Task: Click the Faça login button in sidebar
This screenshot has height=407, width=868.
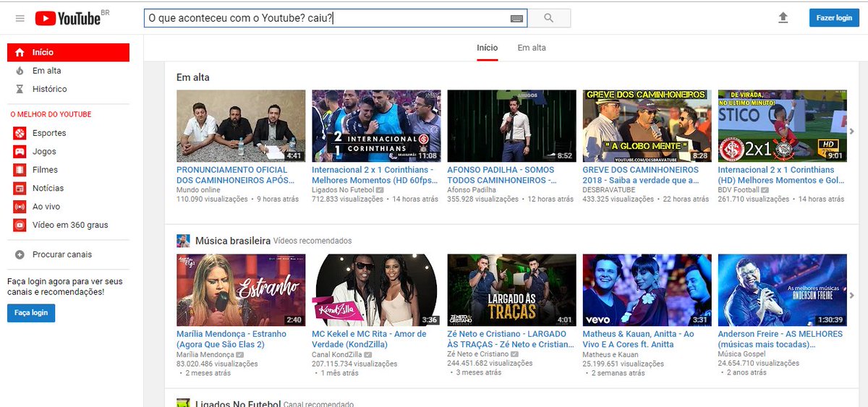Action: (31, 312)
